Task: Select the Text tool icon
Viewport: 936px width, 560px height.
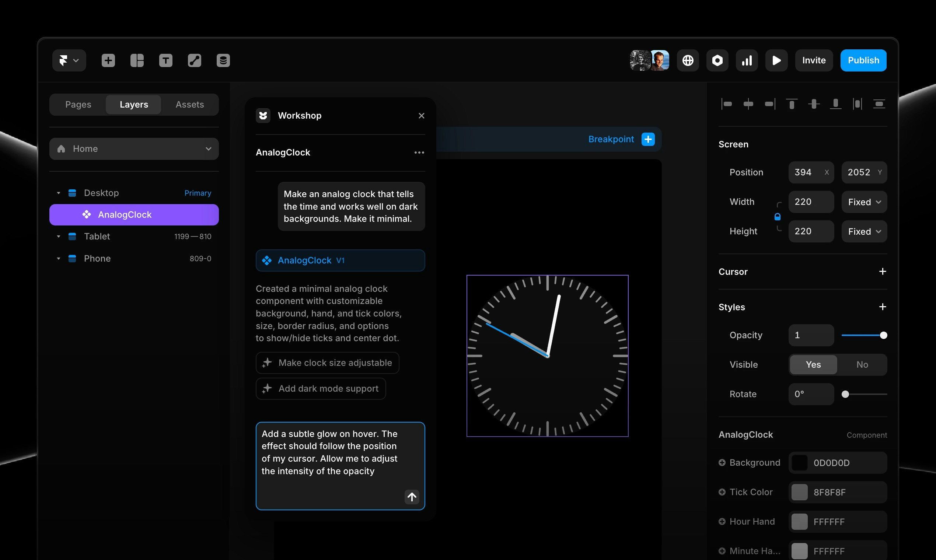Action: [x=166, y=60]
